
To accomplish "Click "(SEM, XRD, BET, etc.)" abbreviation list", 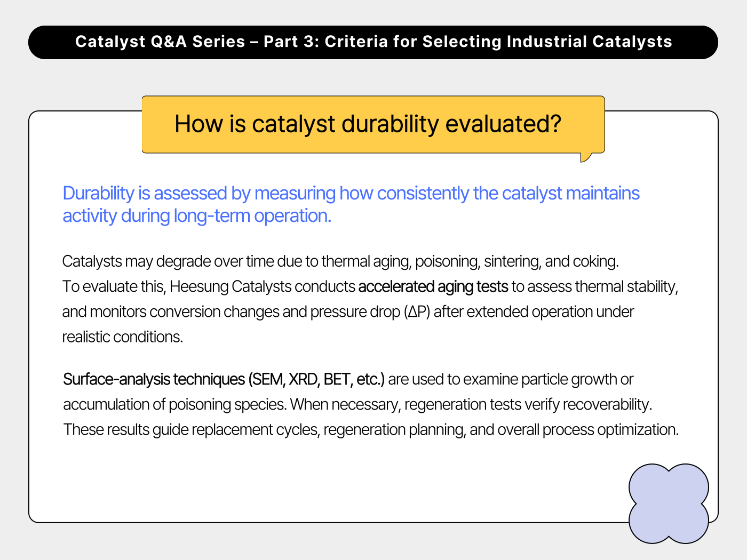I will click(x=316, y=379).
